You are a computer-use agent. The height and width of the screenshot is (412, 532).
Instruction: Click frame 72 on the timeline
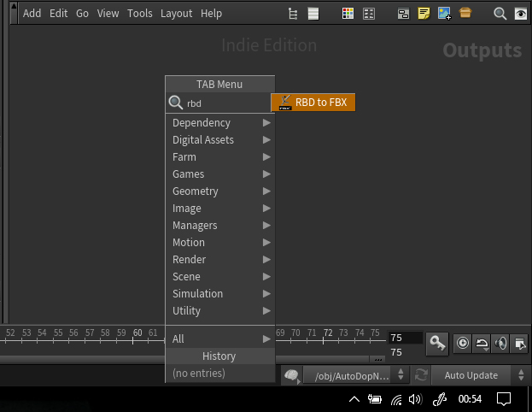coord(328,333)
